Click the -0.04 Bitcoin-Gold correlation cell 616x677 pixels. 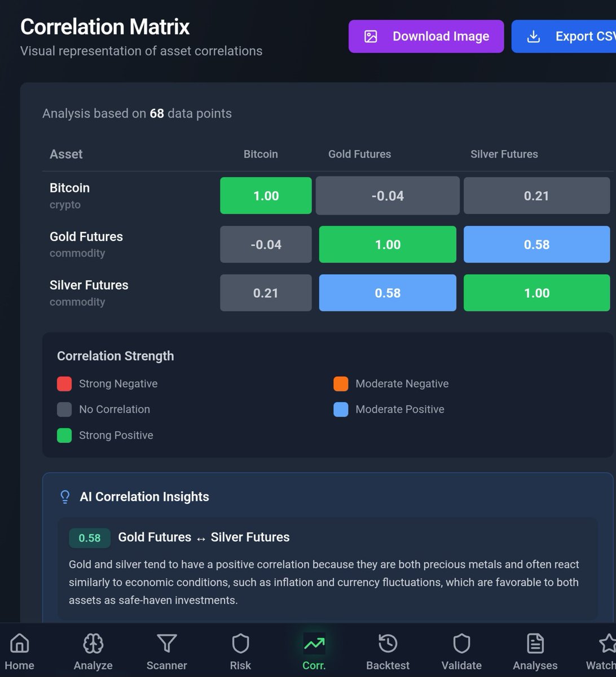click(387, 195)
